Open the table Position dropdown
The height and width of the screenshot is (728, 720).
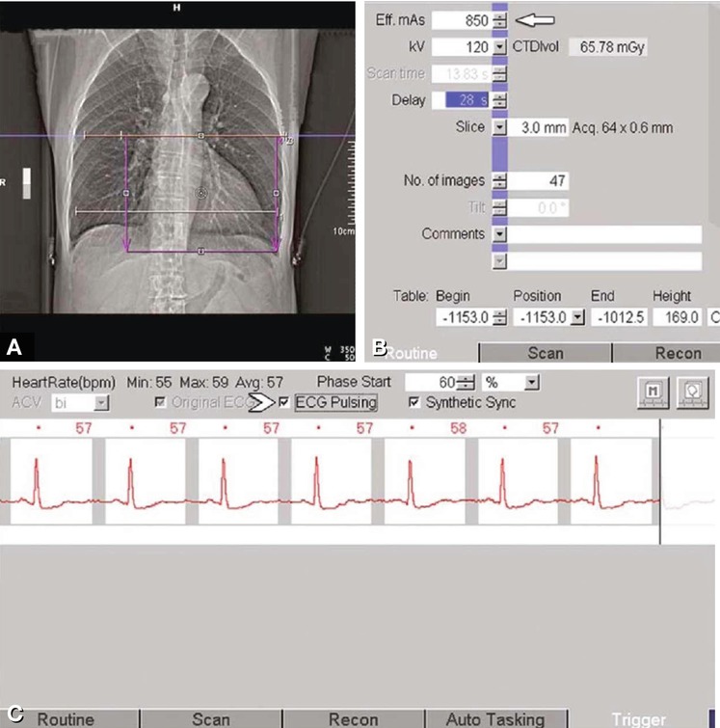577,317
